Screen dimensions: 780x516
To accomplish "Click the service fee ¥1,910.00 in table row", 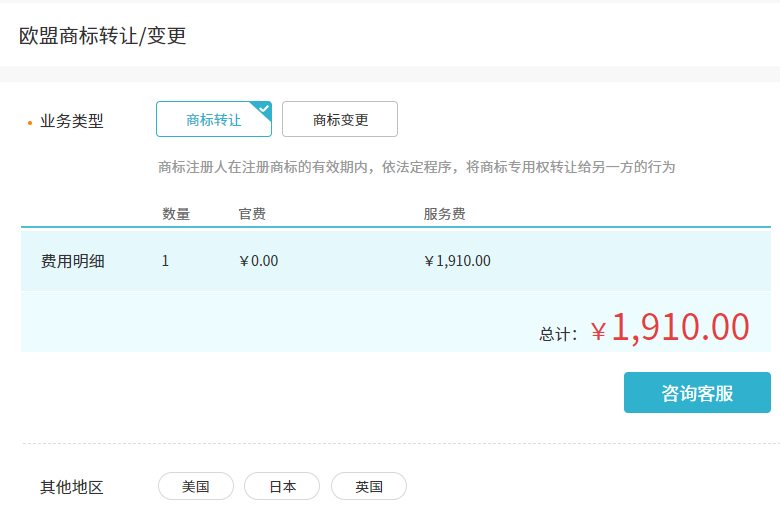I will coord(458,262).
